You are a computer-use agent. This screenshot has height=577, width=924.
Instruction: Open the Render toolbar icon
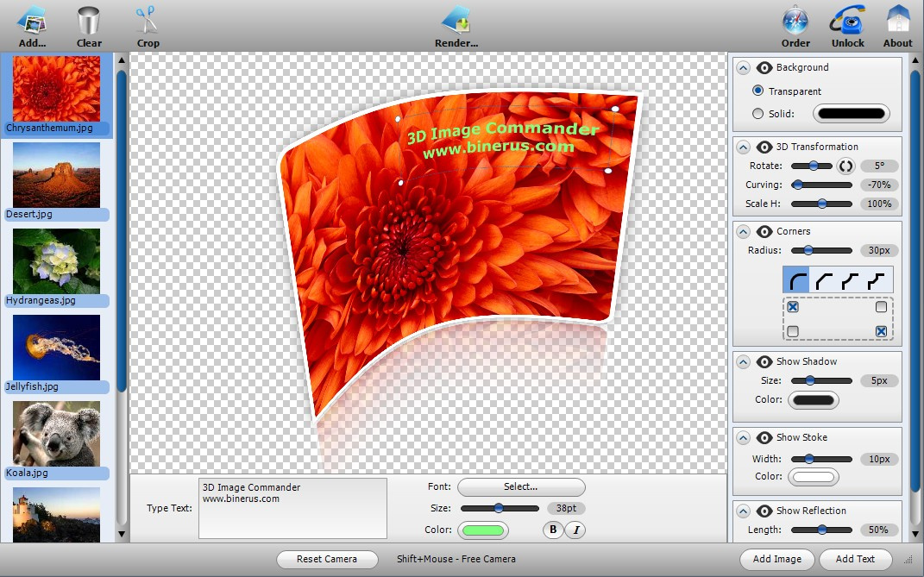click(x=456, y=21)
